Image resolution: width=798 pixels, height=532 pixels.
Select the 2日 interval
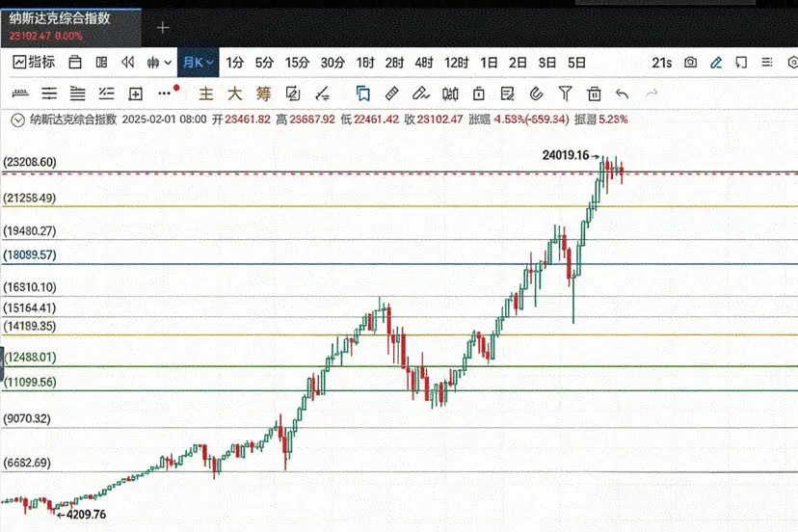[x=518, y=63]
